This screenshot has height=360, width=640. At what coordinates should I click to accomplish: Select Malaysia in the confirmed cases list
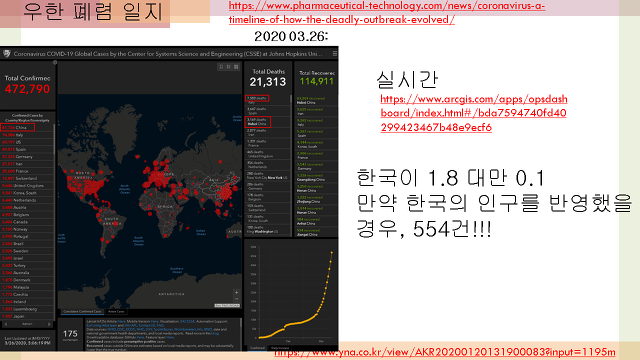(27, 287)
